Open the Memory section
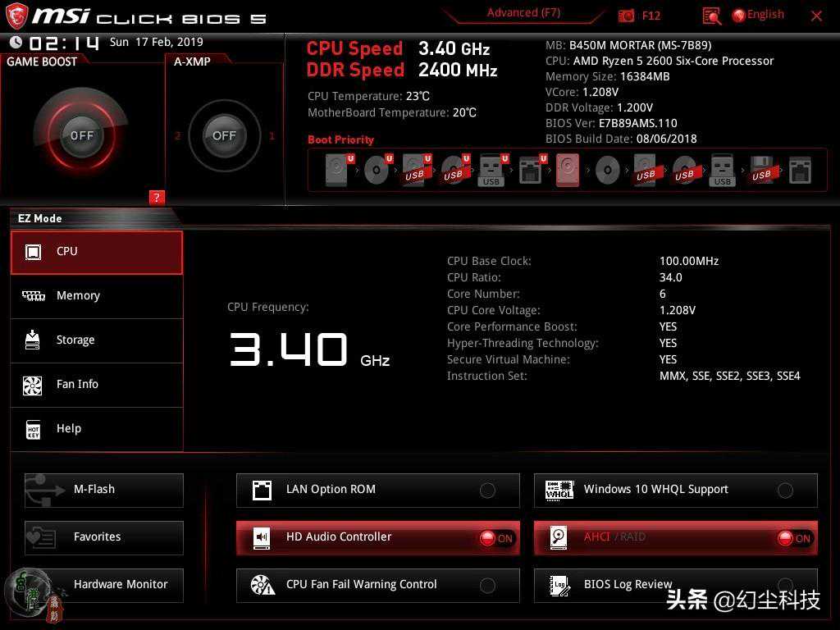The image size is (840, 630). coord(97,296)
